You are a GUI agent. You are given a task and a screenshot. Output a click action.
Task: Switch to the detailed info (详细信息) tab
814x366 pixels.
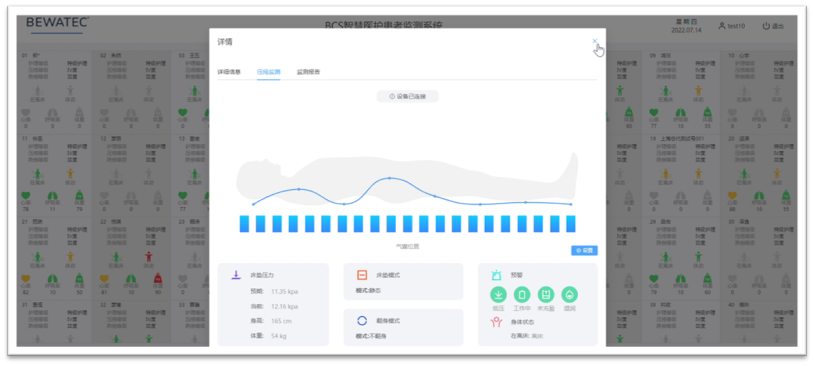[x=229, y=72]
